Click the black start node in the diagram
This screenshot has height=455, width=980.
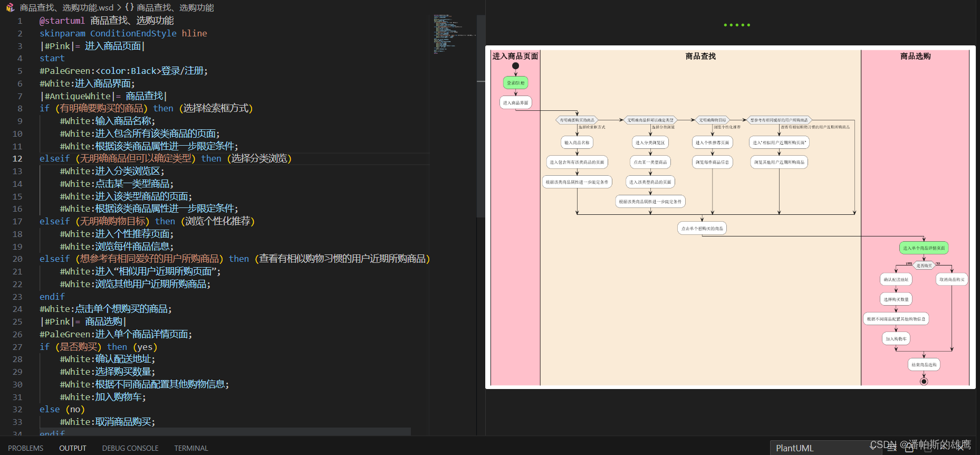point(515,66)
